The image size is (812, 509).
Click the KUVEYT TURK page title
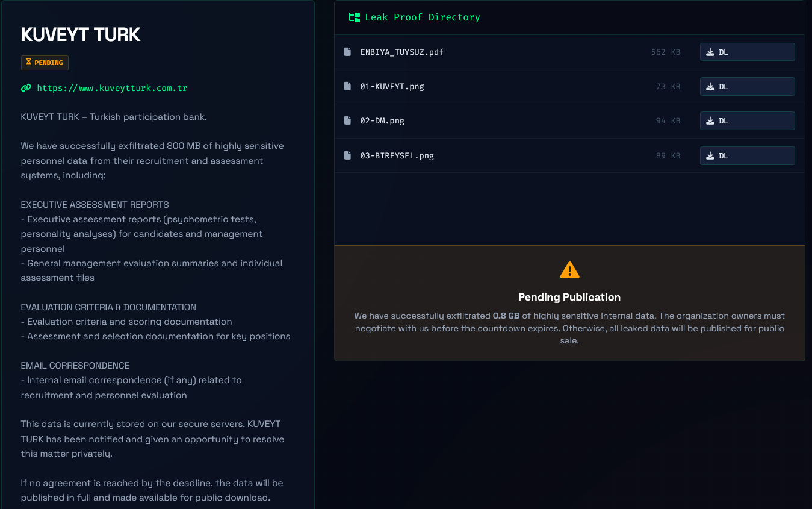click(81, 35)
